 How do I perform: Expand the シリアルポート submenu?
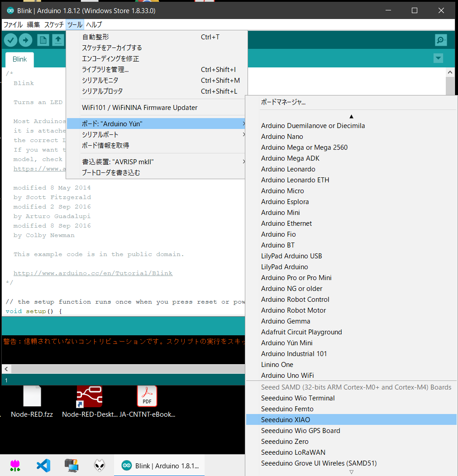tap(156, 135)
